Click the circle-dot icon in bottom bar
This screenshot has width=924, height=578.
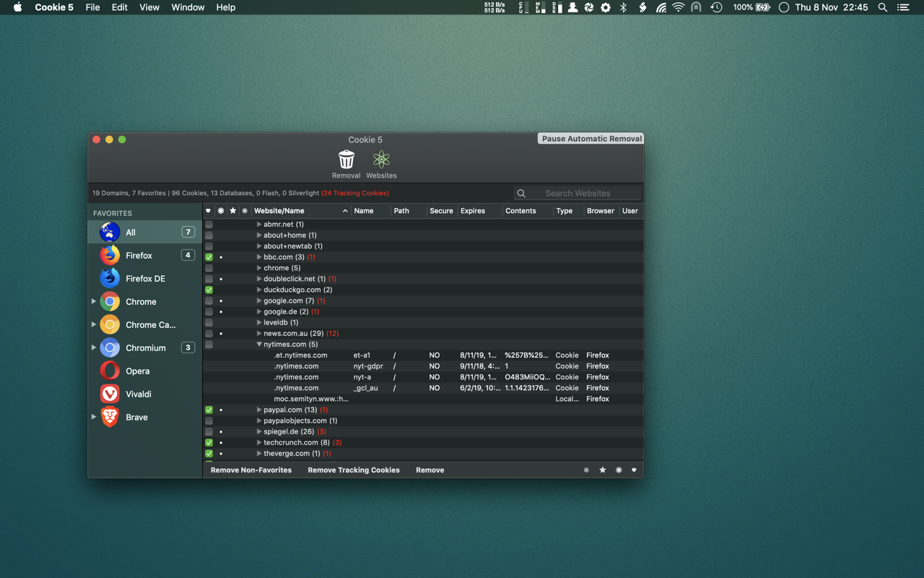(x=619, y=470)
